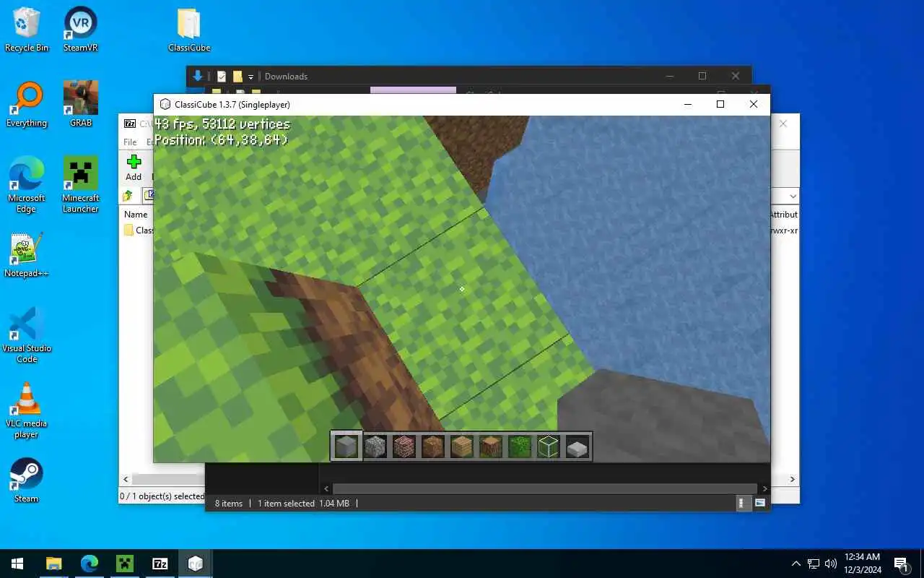Open File Explorer from the taskbar

coord(54,564)
